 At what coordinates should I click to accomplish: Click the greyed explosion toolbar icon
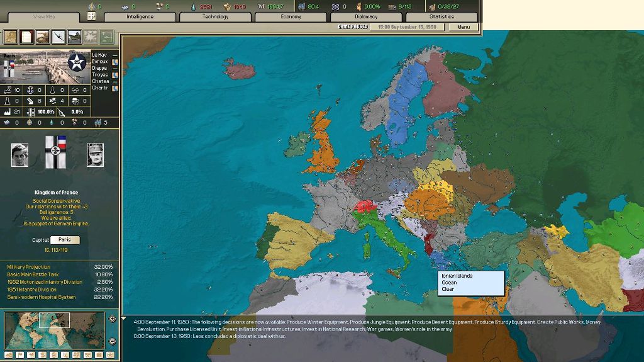(91, 37)
